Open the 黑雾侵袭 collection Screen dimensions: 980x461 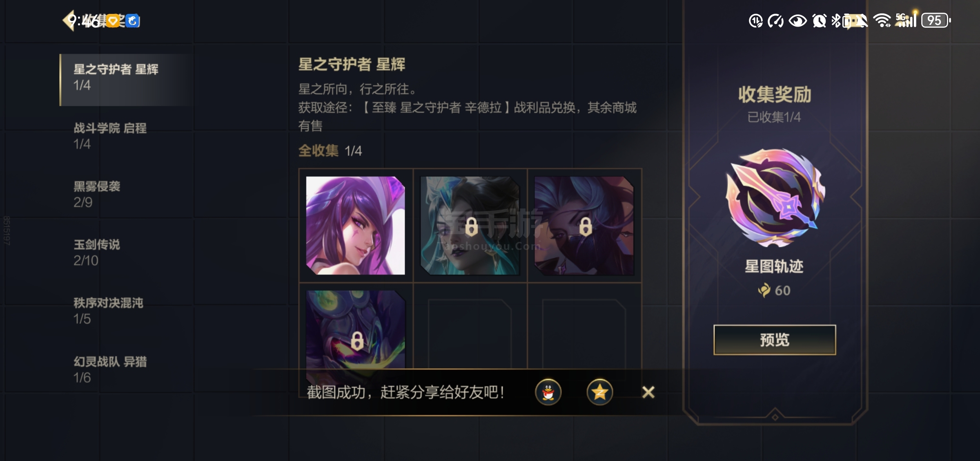click(x=127, y=194)
